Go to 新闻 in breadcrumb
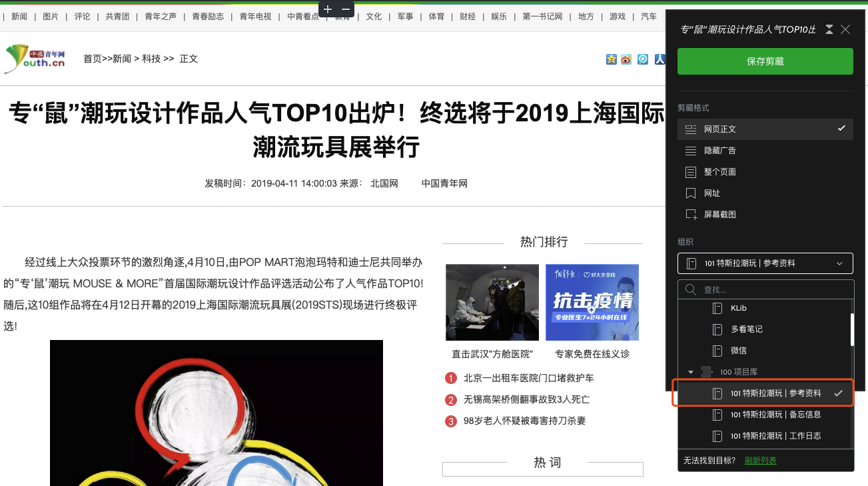Image resolution: width=868 pixels, height=486 pixels. (122, 59)
